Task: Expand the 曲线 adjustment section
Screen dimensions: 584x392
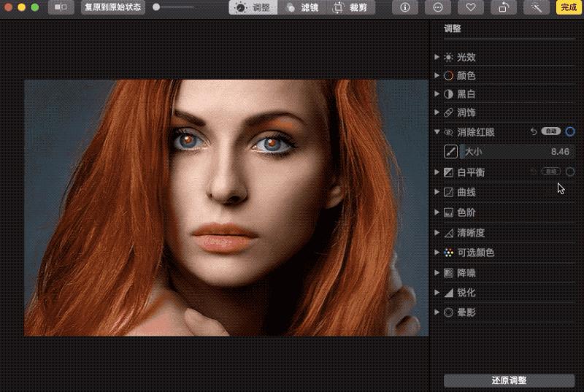Action: [437, 192]
